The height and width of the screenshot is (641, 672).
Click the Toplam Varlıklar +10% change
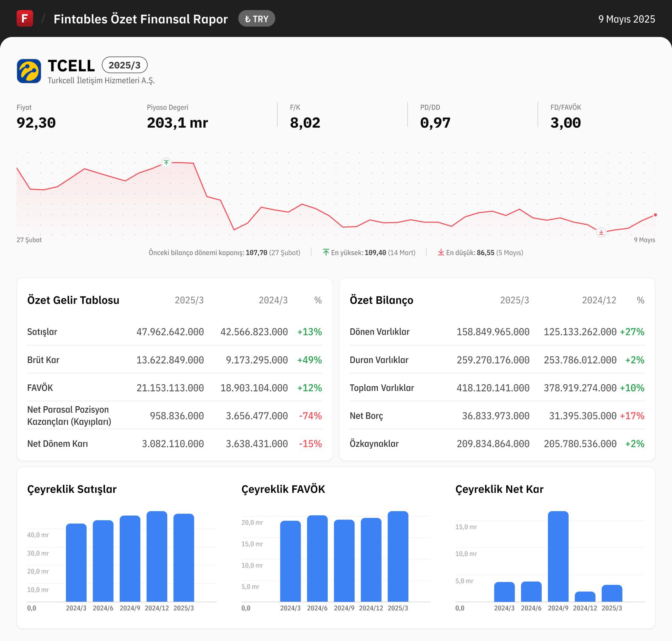(632, 388)
